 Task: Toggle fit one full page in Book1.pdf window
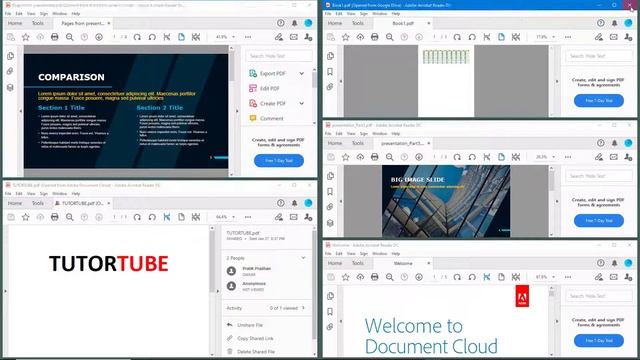coord(501,37)
